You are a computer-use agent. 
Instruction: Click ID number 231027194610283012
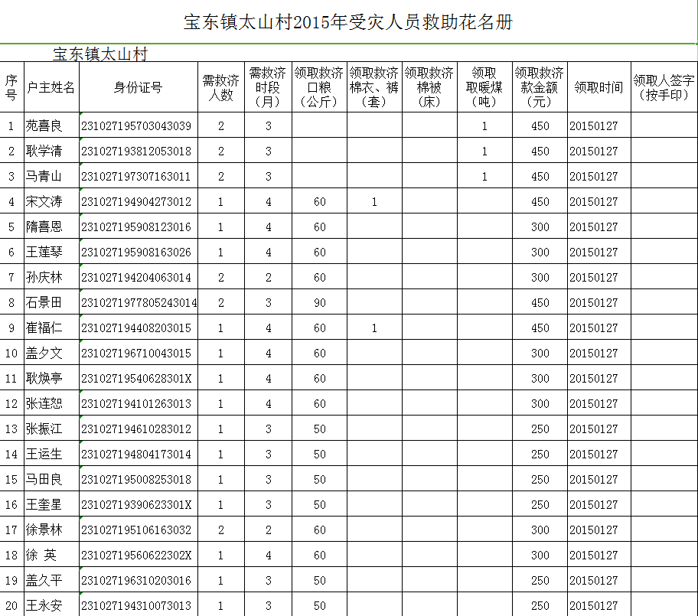pos(136,429)
